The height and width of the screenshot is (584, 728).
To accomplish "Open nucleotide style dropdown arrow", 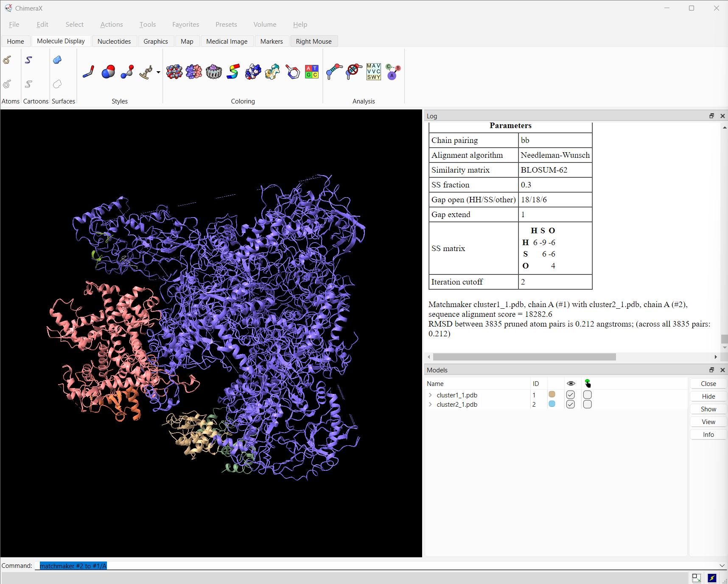I will [158, 72].
